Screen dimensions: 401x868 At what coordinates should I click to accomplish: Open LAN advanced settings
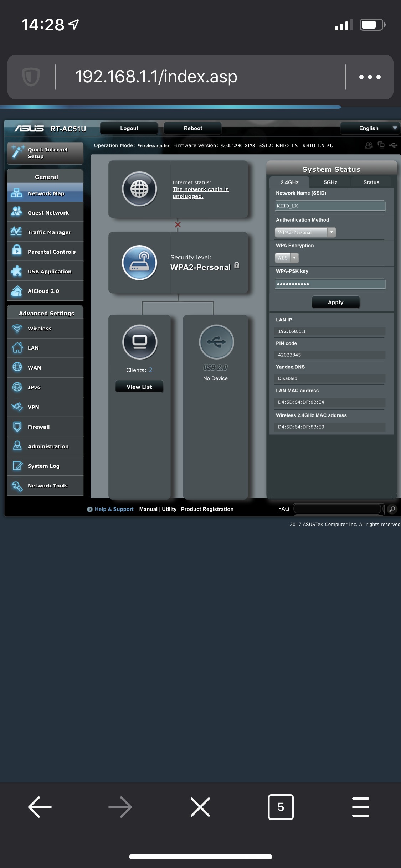click(45, 348)
